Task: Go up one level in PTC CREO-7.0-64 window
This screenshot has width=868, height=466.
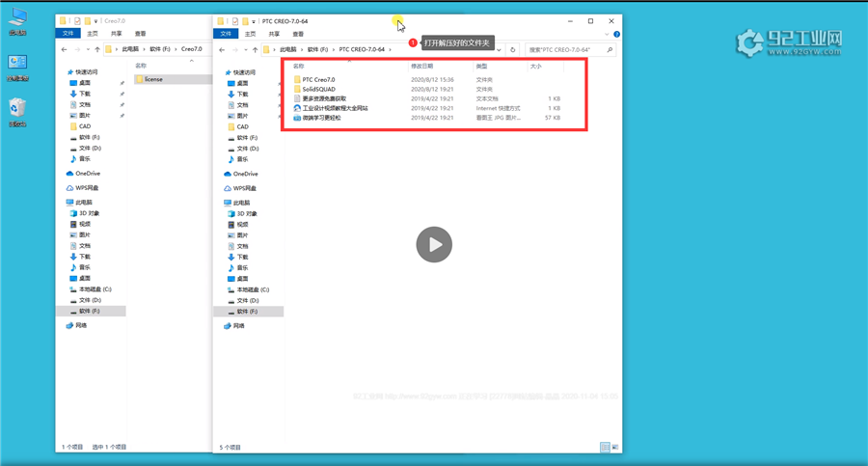Action: point(255,50)
